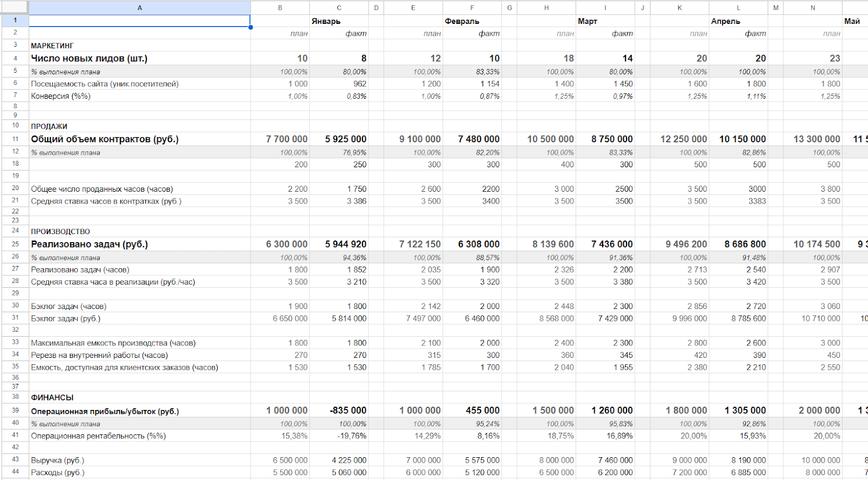Click the site visitors value "962"

coord(339,84)
